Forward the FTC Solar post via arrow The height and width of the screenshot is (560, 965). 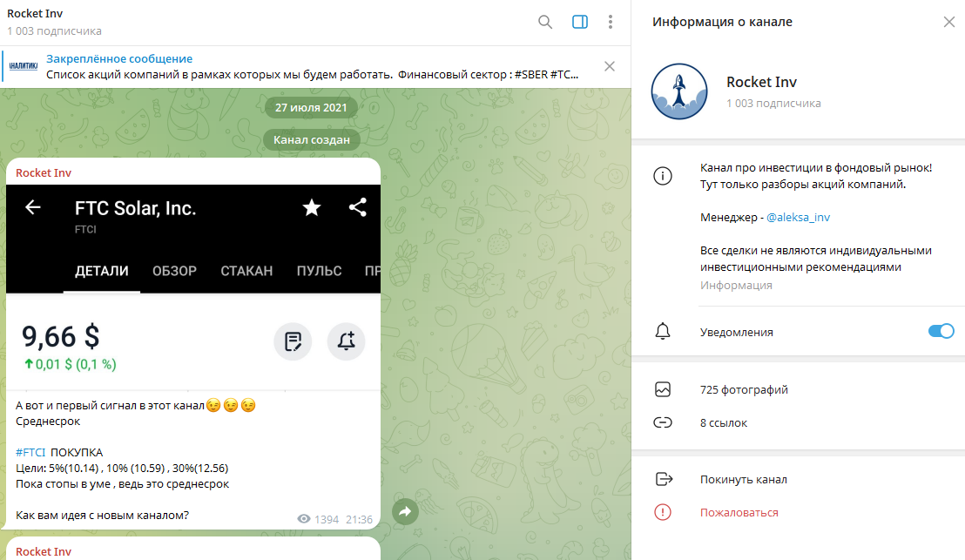pyautogui.click(x=405, y=511)
